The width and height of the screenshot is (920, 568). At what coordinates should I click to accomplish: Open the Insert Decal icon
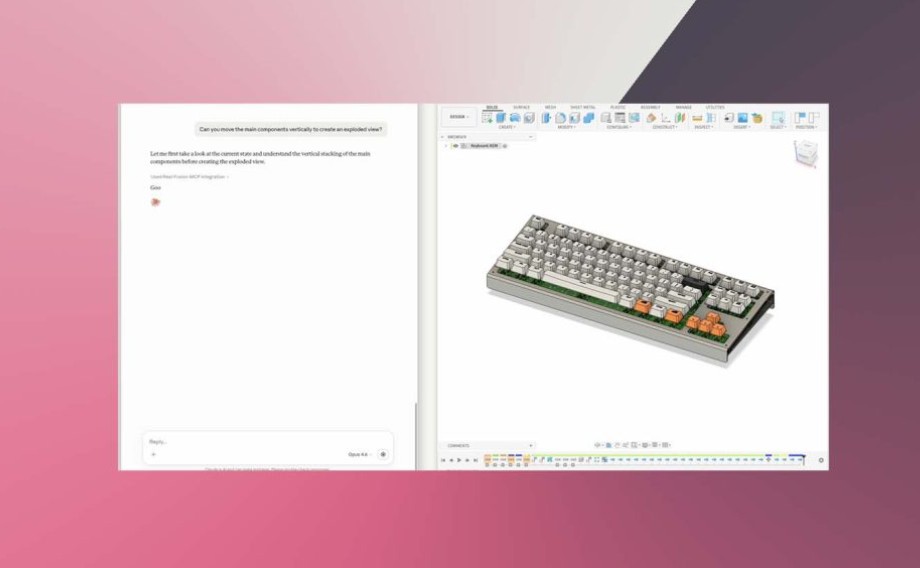click(x=742, y=118)
